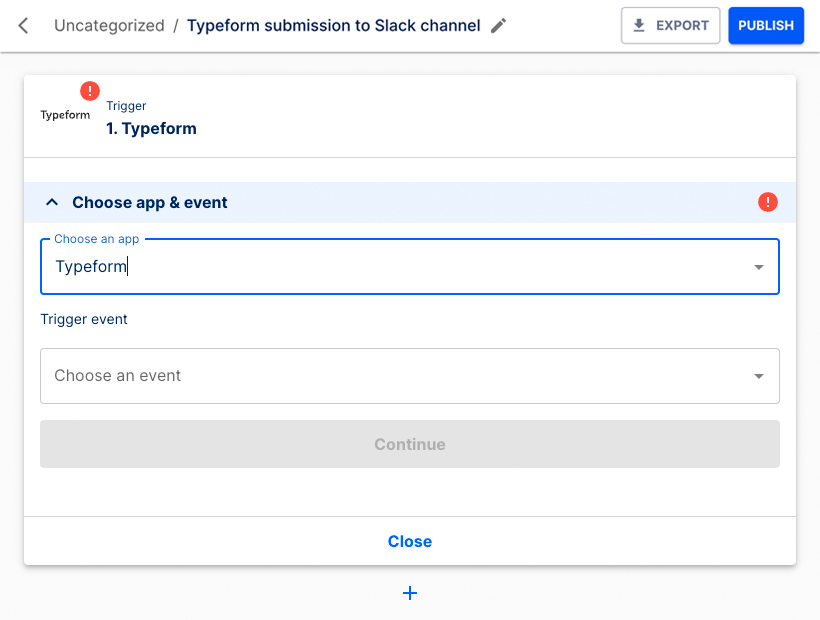
Task: Click the pencil icon to rename the Zap
Action: point(498,26)
